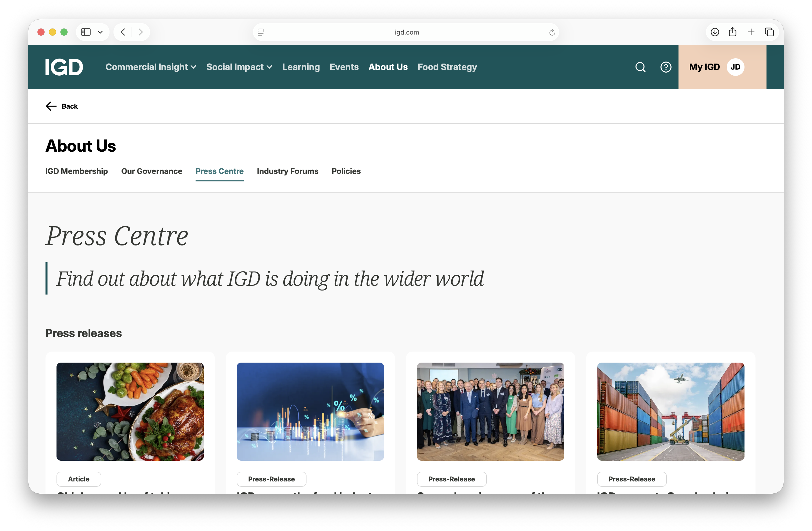This screenshot has width=812, height=531.
Task: Open the sidebar options chevron in Safari toolbar
Action: pos(100,32)
